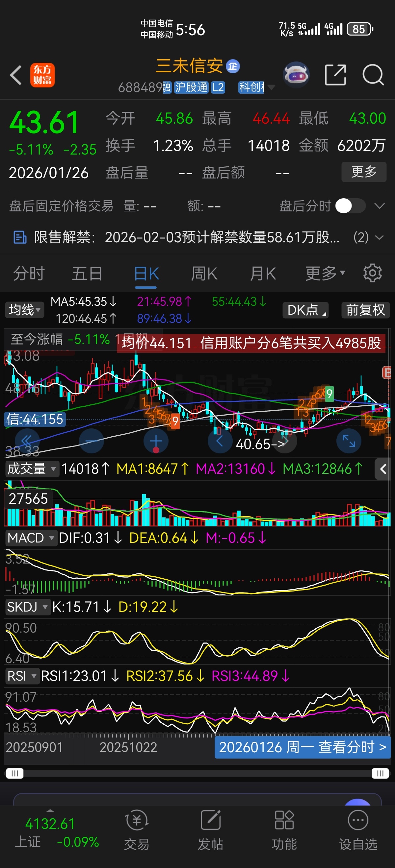The image size is (395, 868).
Task: Tap 前复权 adjustment button
Action: pos(366,310)
